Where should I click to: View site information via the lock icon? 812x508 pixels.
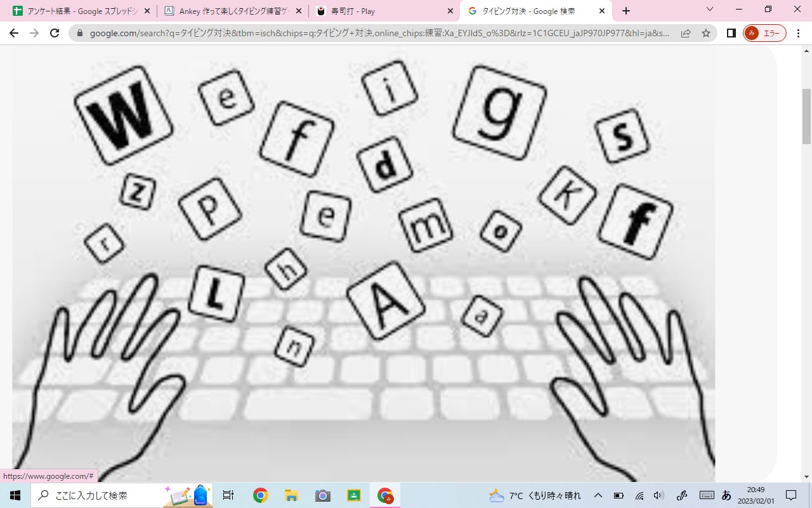click(80, 33)
